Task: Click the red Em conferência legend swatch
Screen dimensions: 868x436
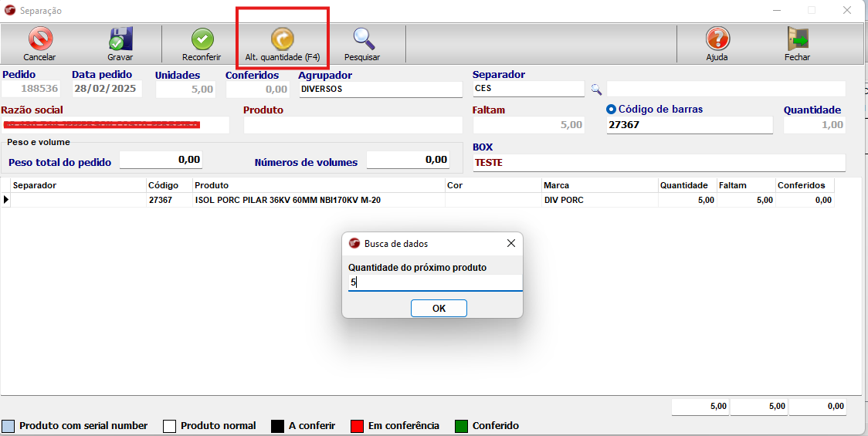Action: point(358,426)
